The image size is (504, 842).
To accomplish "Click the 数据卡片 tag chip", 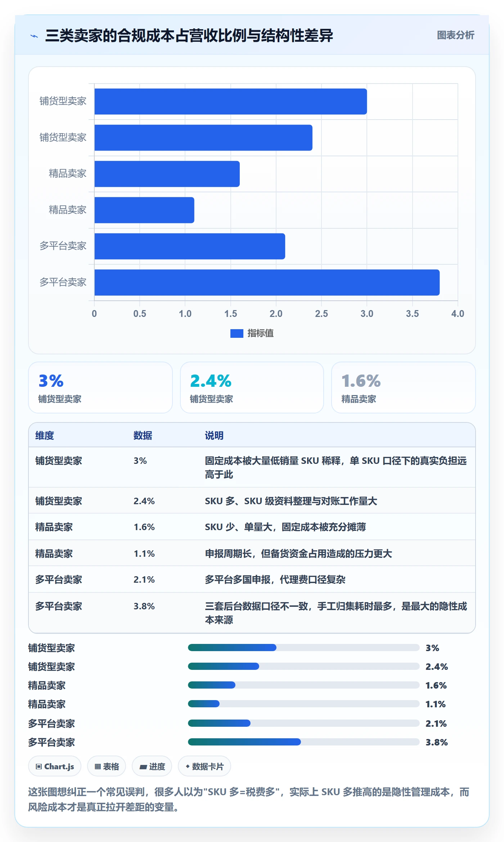I will (204, 766).
